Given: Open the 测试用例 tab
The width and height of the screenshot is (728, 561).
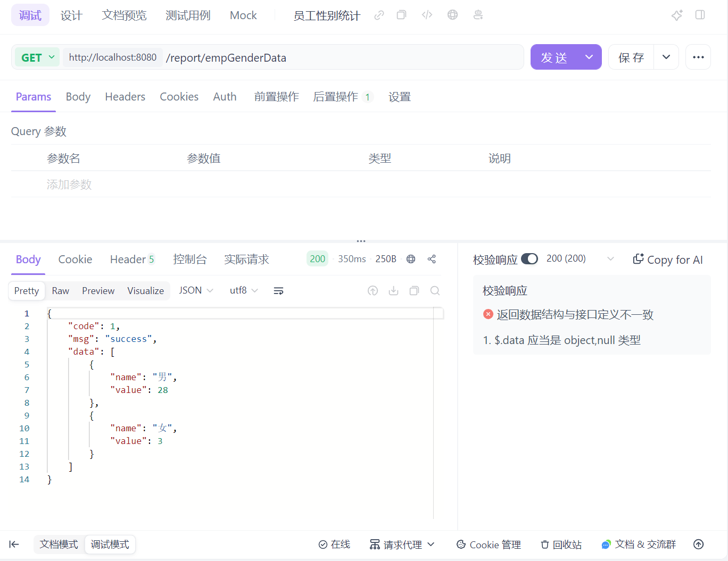Looking at the screenshot, I should point(188,15).
